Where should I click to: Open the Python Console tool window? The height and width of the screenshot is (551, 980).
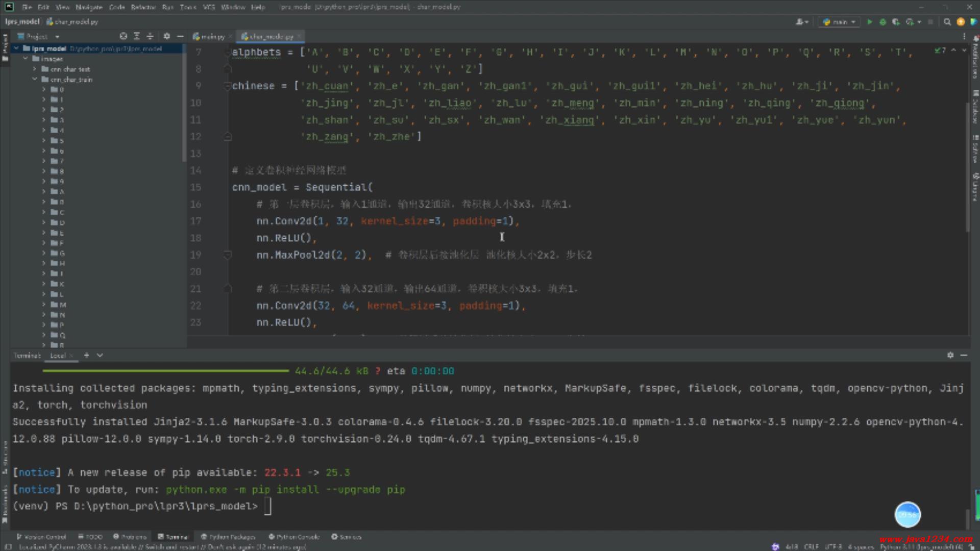click(294, 537)
